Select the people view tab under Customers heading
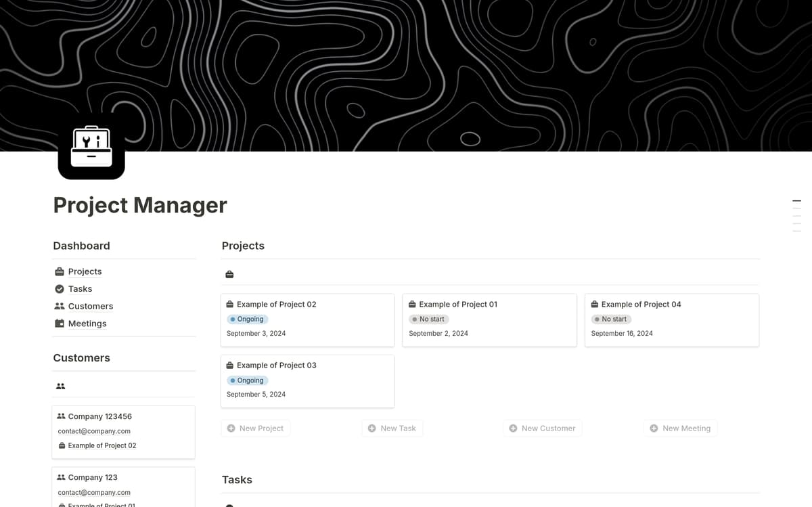The width and height of the screenshot is (812, 507). 61,386
